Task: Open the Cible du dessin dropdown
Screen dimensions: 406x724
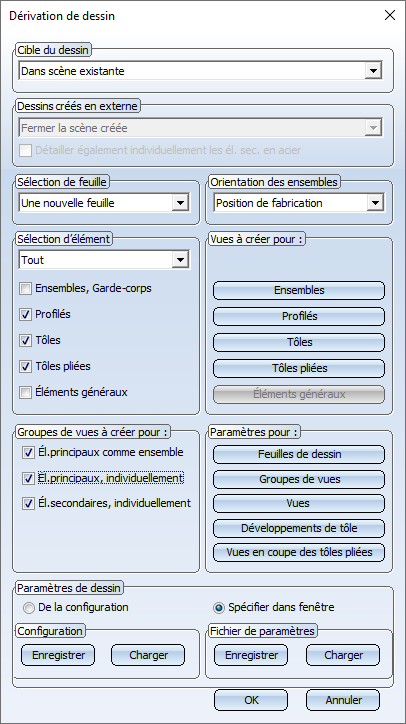Action: tap(201, 71)
